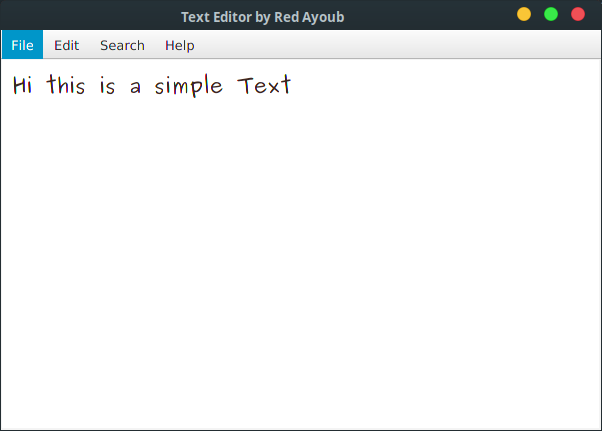
Task: Click the title "Text Editor by Red Ayoub"
Action: 263,17
